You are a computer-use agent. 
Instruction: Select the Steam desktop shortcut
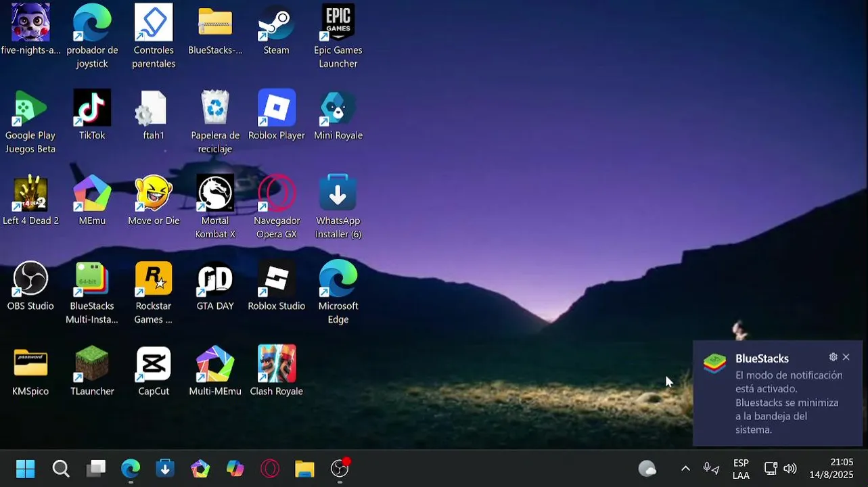[276, 30]
